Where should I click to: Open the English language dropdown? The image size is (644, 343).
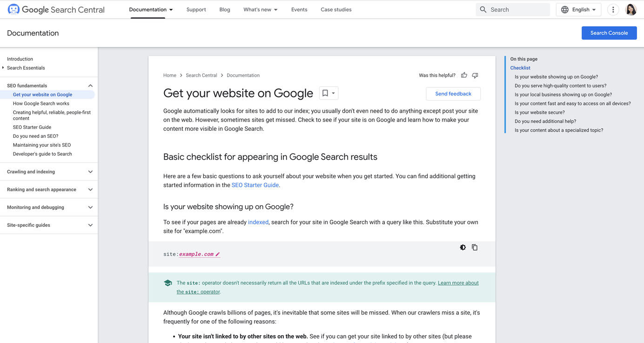coord(578,10)
